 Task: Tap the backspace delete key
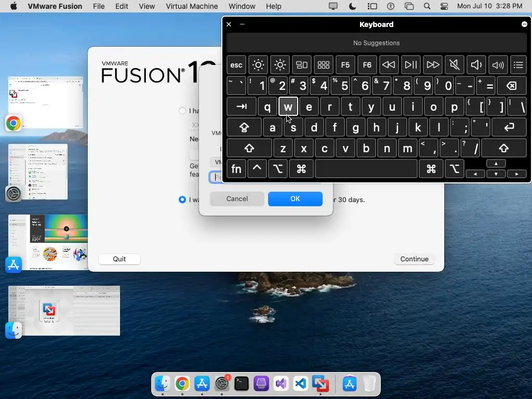(x=512, y=86)
